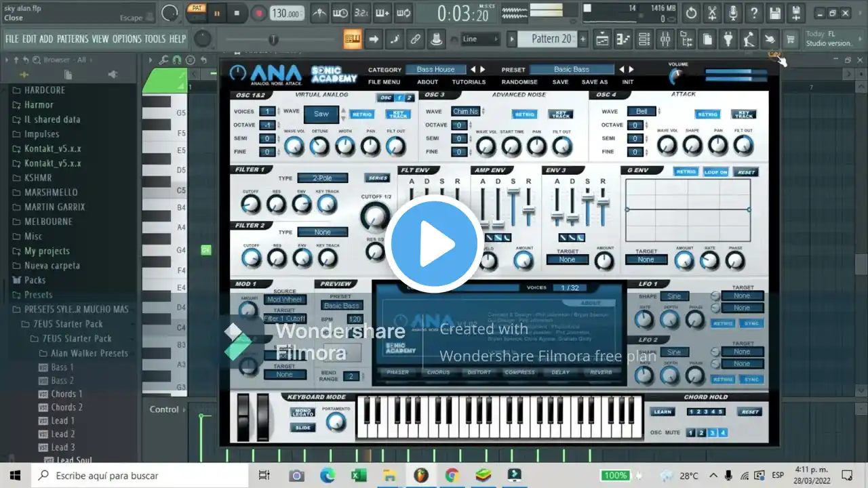Open File Explorer from the taskbar
The height and width of the screenshot is (488, 868).
pos(391,475)
